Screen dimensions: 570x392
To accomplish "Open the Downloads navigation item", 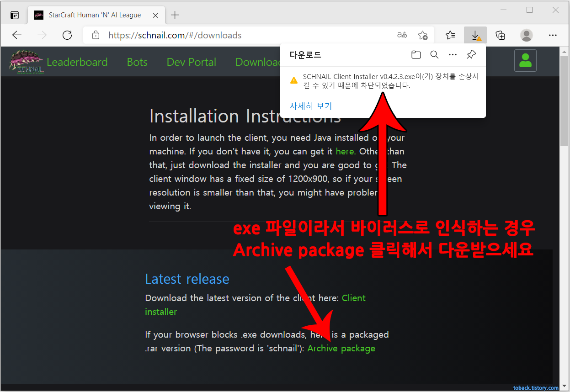I will [258, 62].
